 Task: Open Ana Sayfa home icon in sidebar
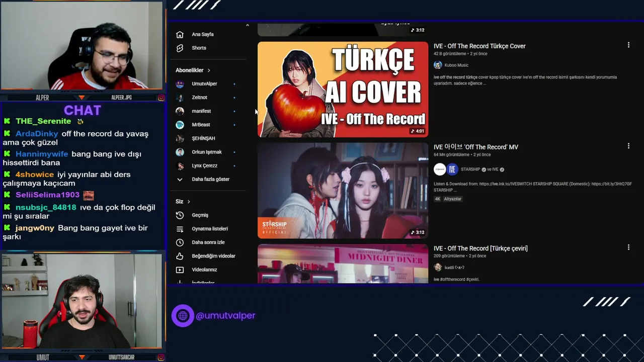180,35
